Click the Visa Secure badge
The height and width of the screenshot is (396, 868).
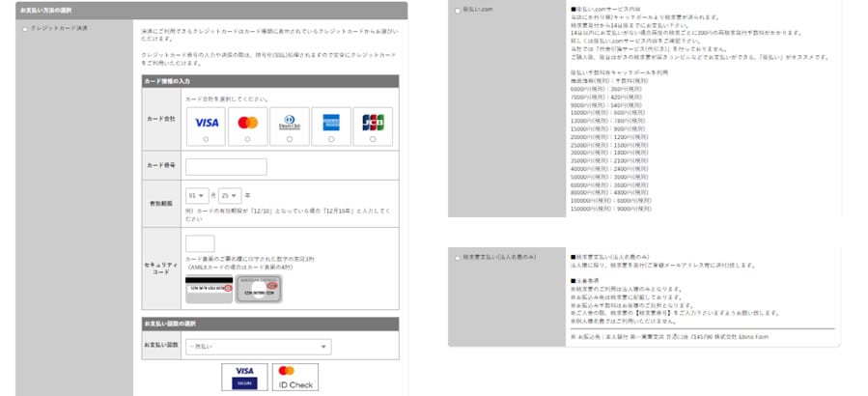pos(244,377)
